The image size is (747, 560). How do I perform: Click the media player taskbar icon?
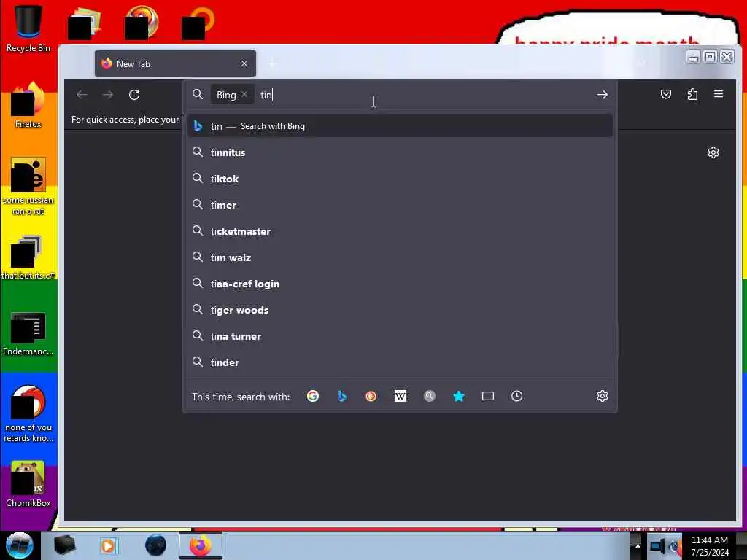(108, 545)
